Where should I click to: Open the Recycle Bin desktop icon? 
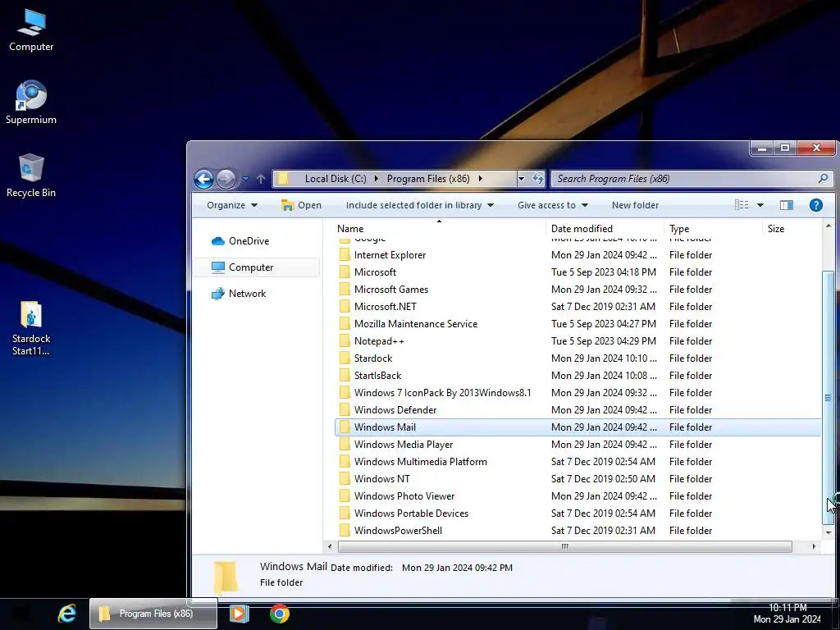[31, 176]
